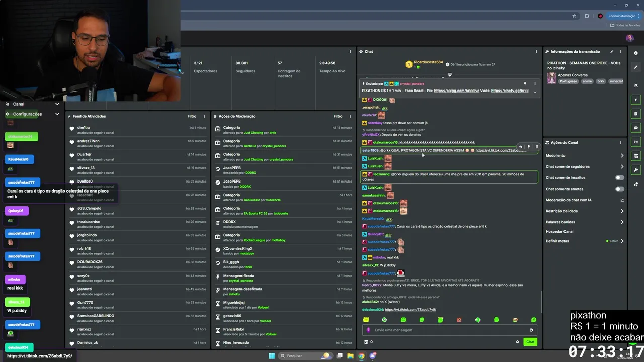Click the Espectadores 3.121 stat
Image resolution: width=644 pixels, height=362 pixels.
[x=205, y=67]
